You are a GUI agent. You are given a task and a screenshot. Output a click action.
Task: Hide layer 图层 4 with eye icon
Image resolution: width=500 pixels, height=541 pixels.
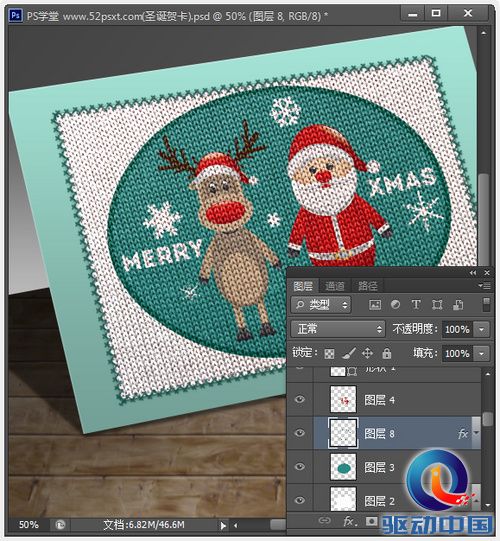pyautogui.click(x=300, y=400)
